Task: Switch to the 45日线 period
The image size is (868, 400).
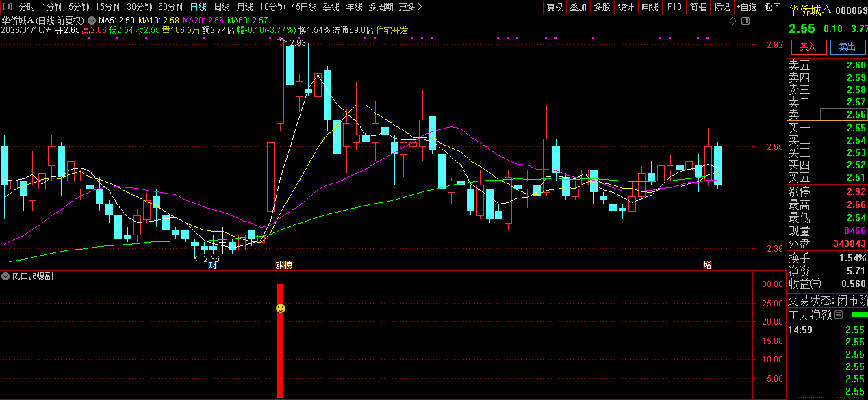Action: 304,7
